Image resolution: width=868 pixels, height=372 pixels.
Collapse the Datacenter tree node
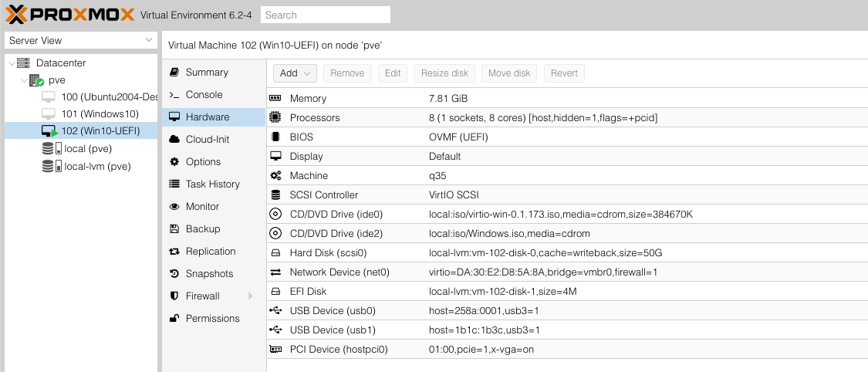[11, 63]
